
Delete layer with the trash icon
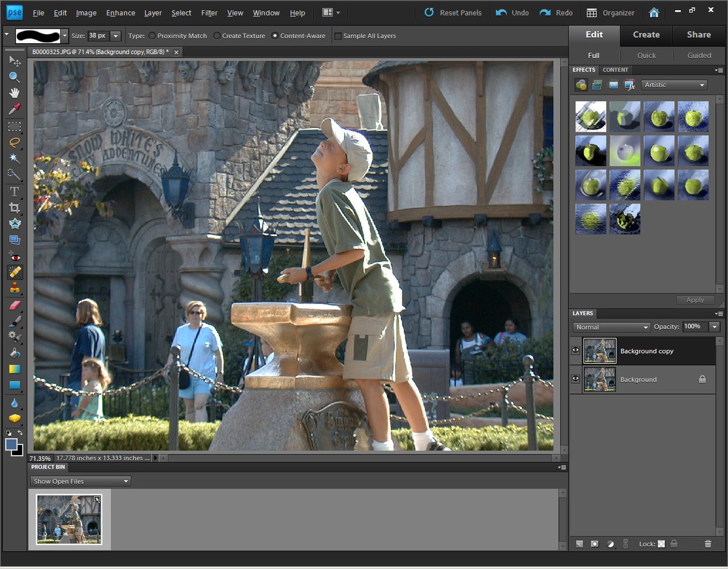(x=708, y=544)
